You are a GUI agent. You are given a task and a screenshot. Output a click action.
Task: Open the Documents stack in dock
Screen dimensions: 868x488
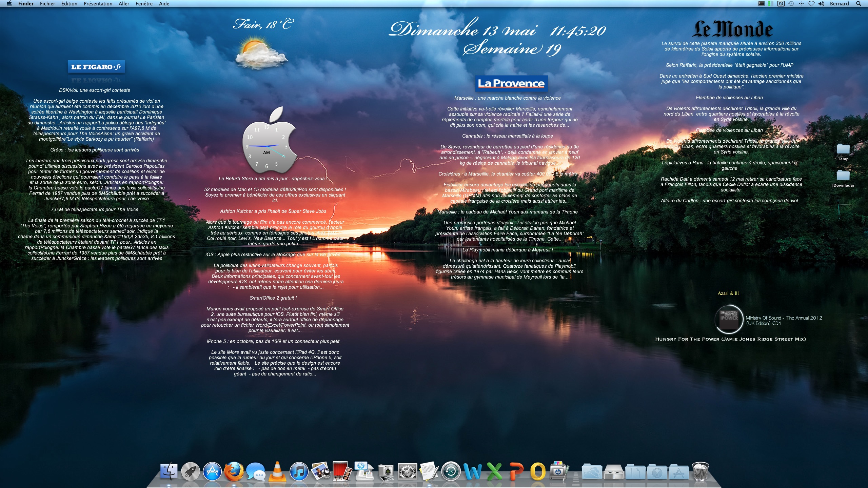coord(635,471)
